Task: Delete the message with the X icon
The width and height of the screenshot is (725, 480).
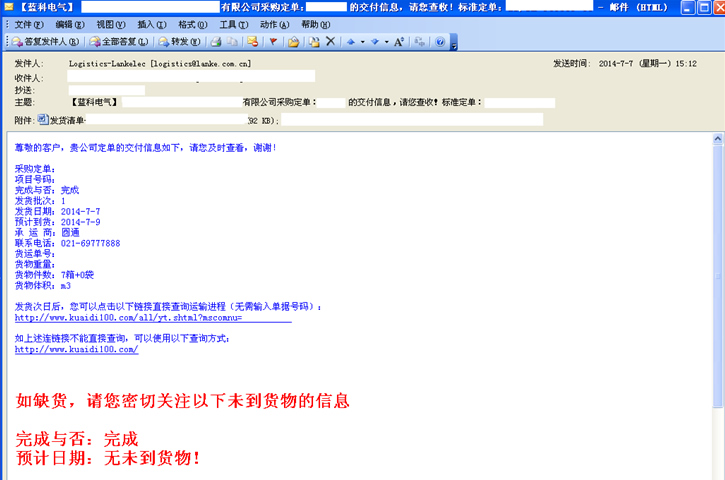Action: (x=330, y=42)
